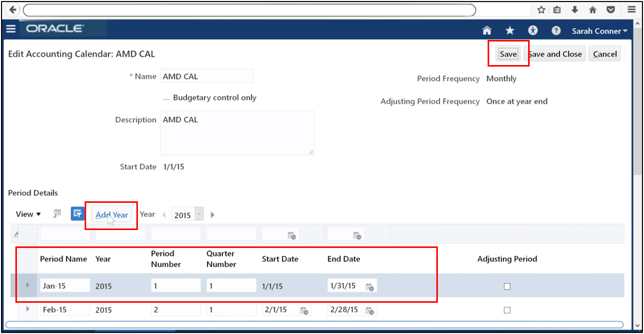Advance to next year with right arrow
The width and height of the screenshot is (644, 334).
tap(212, 214)
